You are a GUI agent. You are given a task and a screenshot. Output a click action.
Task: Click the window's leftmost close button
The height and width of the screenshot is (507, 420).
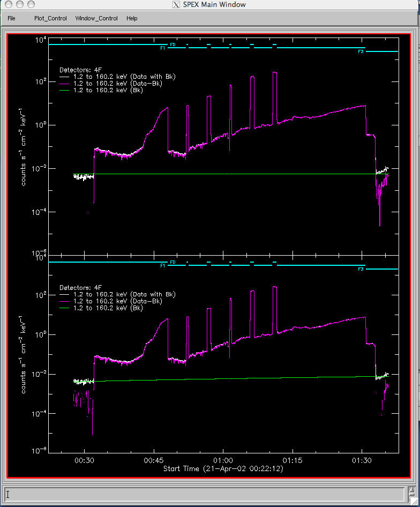pyautogui.click(x=7, y=5)
